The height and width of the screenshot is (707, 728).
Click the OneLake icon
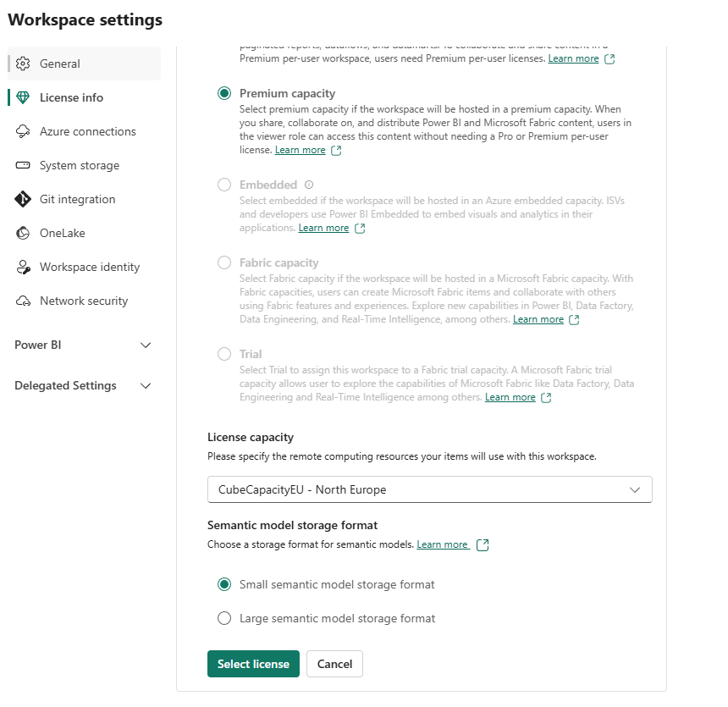pos(23,233)
